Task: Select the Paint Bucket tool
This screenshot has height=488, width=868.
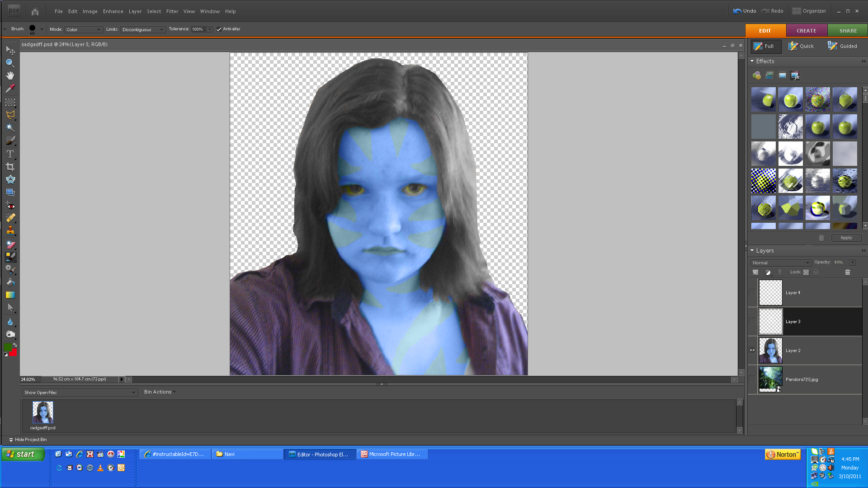Action: point(10,282)
